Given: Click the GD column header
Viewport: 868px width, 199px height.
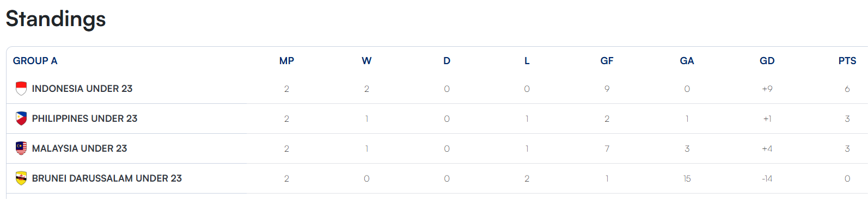Looking at the screenshot, I should pos(767,61).
